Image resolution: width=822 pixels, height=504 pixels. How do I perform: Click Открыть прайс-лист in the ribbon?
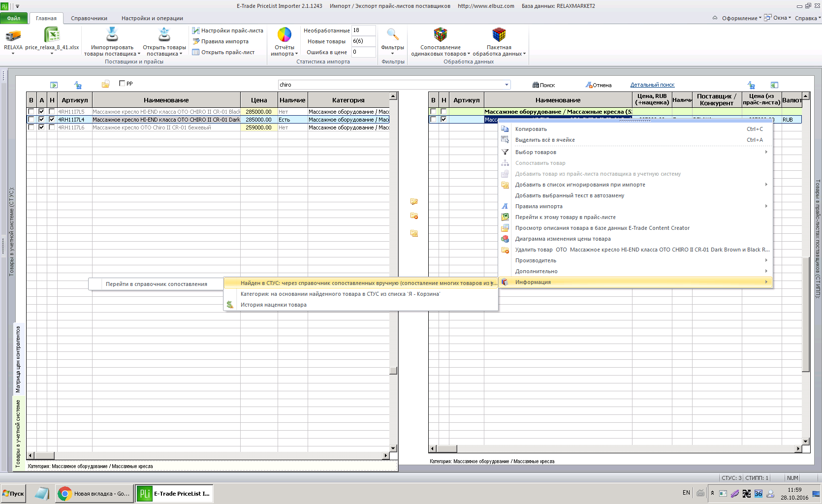pos(223,52)
